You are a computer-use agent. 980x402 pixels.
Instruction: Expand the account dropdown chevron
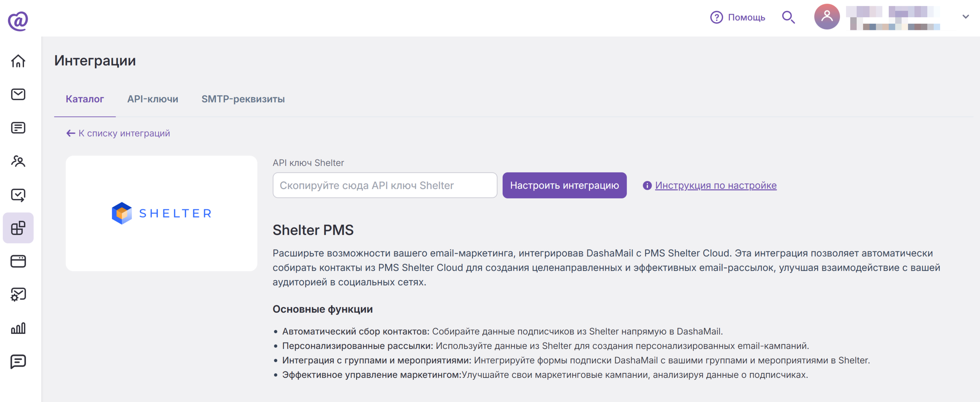[x=966, y=17]
